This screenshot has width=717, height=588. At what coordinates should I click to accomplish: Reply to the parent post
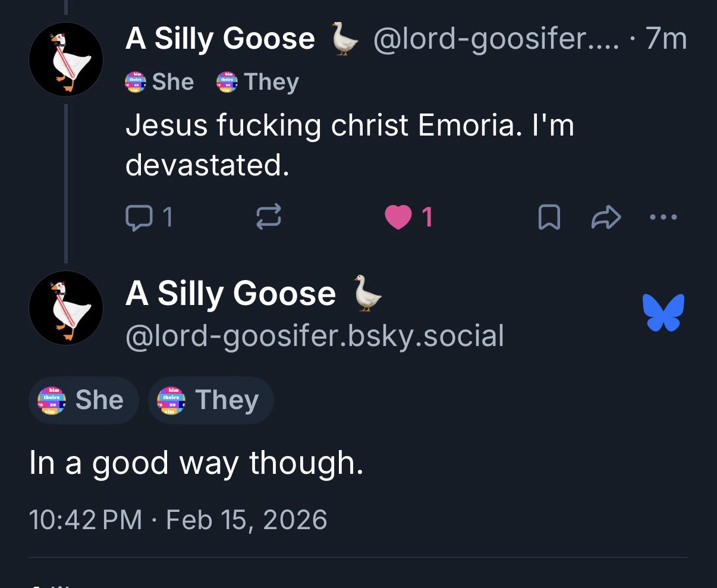[149, 218]
